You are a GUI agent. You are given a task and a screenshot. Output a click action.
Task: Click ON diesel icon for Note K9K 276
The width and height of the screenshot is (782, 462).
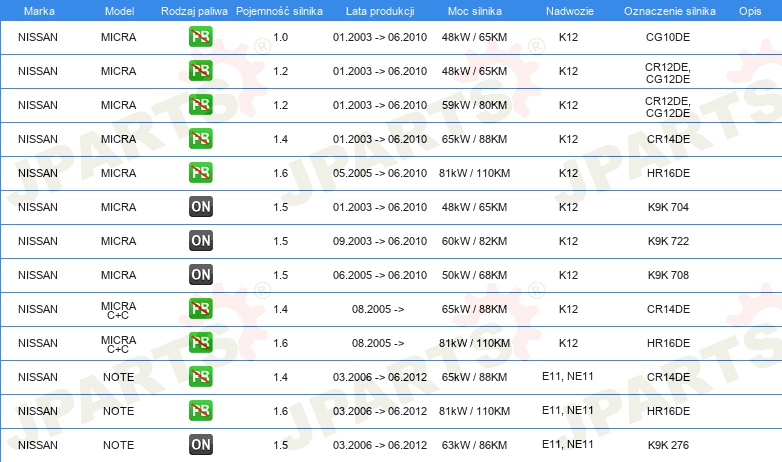[x=200, y=445]
